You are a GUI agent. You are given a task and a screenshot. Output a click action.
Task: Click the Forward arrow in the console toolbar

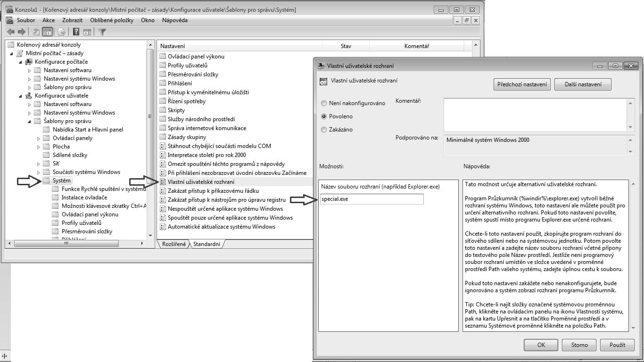click(x=22, y=32)
